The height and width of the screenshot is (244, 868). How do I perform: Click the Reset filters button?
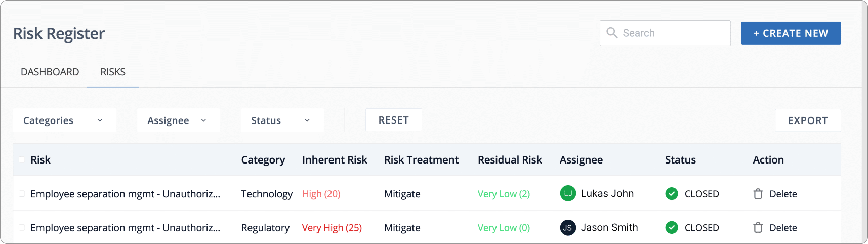point(394,120)
